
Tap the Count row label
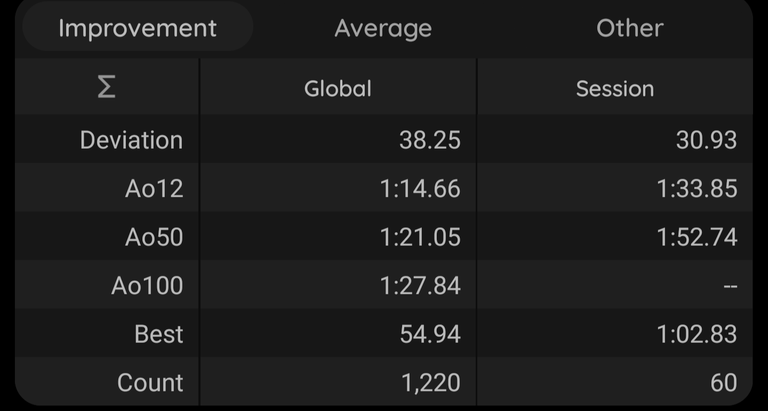click(x=150, y=383)
